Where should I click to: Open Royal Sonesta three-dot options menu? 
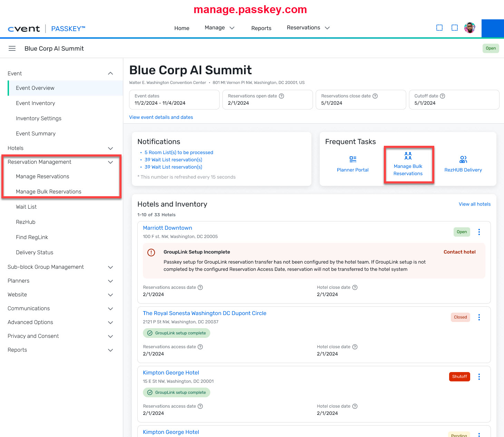point(479,317)
